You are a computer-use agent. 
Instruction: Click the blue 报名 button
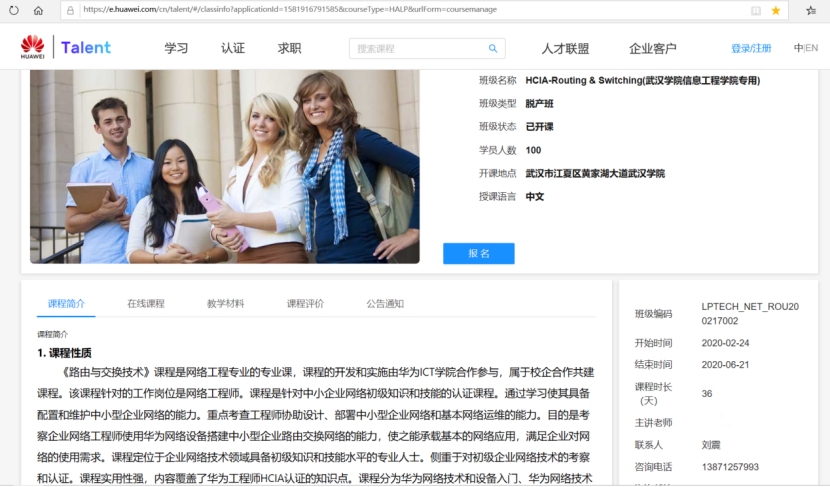[479, 254]
